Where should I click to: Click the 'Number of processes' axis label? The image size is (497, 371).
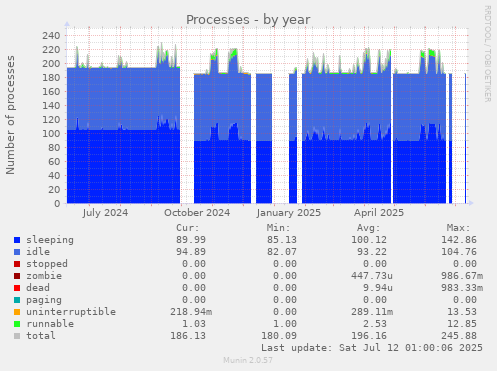(10, 115)
